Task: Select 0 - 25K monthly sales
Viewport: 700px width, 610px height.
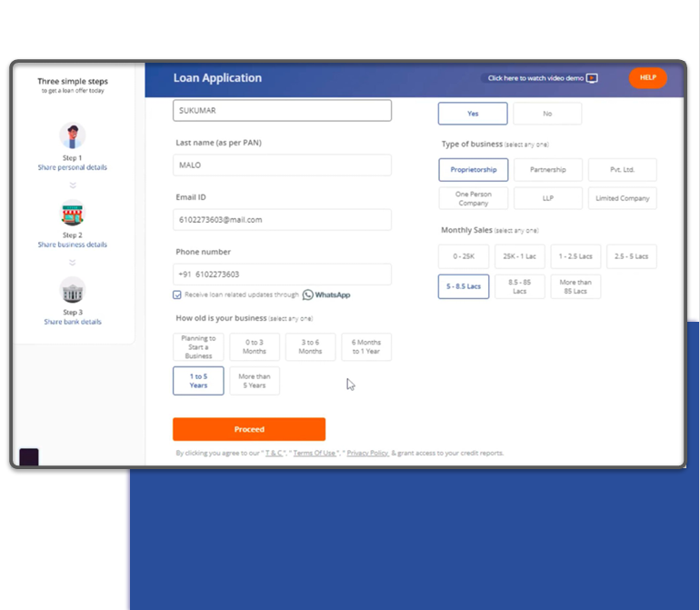Action: point(464,256)
